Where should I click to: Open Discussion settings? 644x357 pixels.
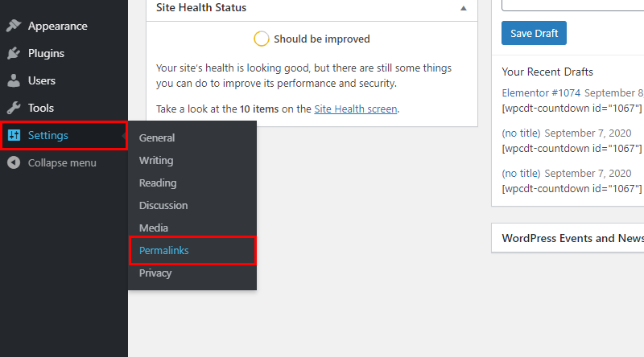(163, 206)
